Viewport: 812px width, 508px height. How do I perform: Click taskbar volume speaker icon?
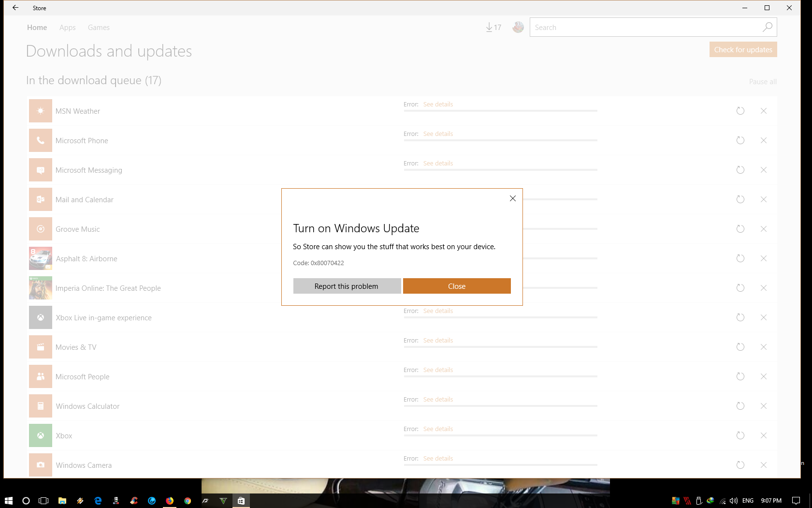coord(734,501)
